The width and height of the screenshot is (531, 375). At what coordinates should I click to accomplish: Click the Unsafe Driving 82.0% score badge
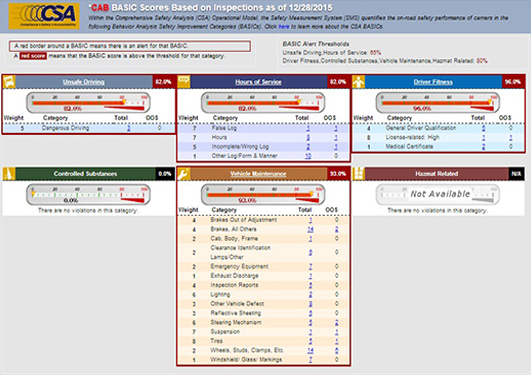[x=164, y=82]
